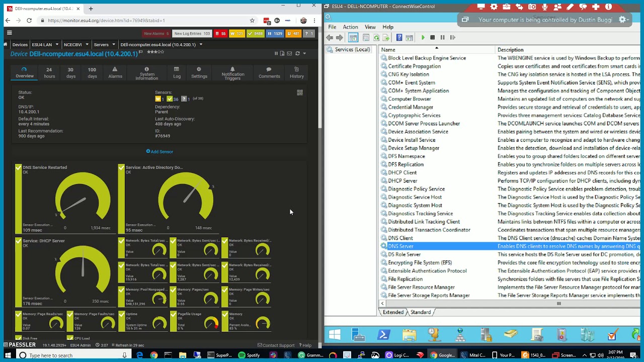The height and width of the screenshot is (362, 644).
Task: Pause the device using the pause icon
Action: [276, 53]
